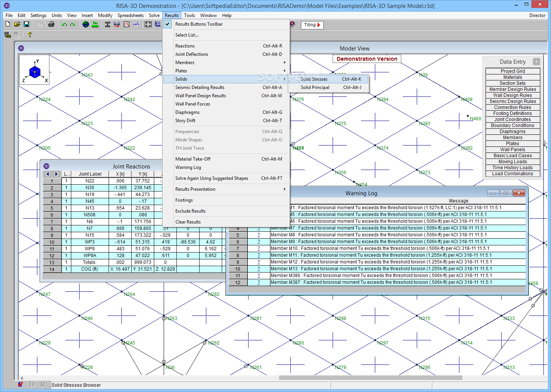Click the ? link in Warning Log row 8
The height and width of the screenshot is (392, 551).
[259, 255]
